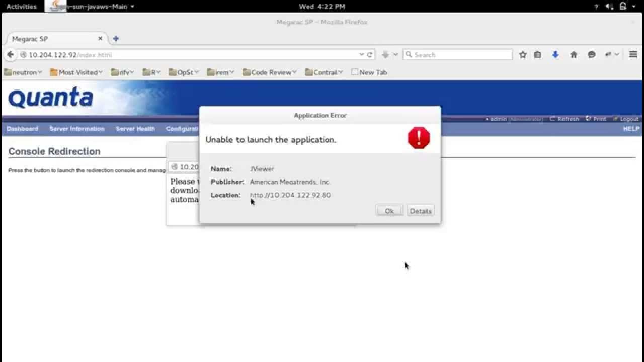
Task: Click the location URL http://10.204.122.92:80
Action: [x=290, y=195]
